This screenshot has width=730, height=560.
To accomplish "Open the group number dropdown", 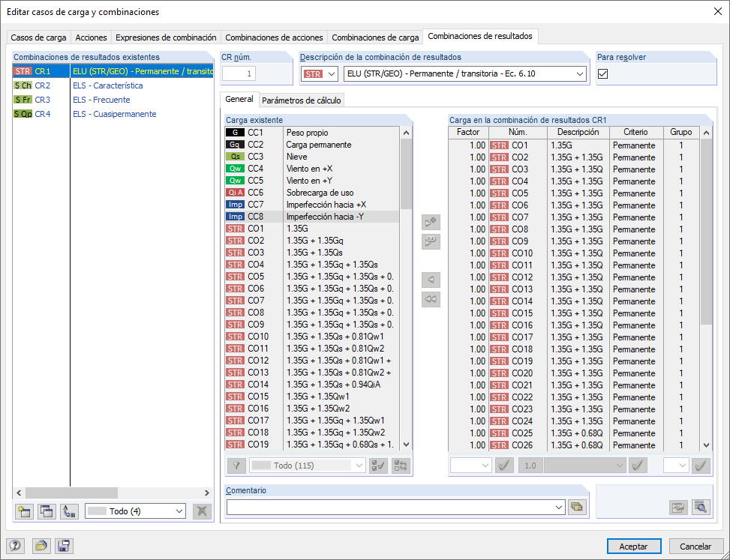I will point(676,465).
